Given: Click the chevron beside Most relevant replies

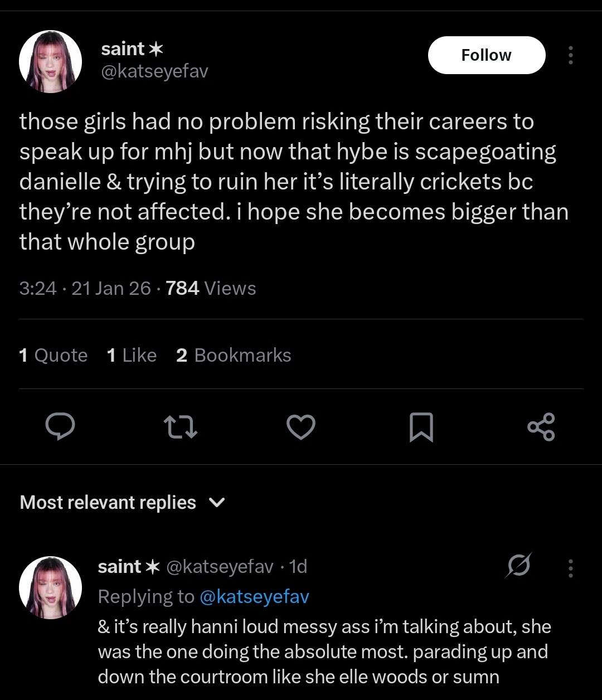Looking at the screenshot, I should 216,503.
